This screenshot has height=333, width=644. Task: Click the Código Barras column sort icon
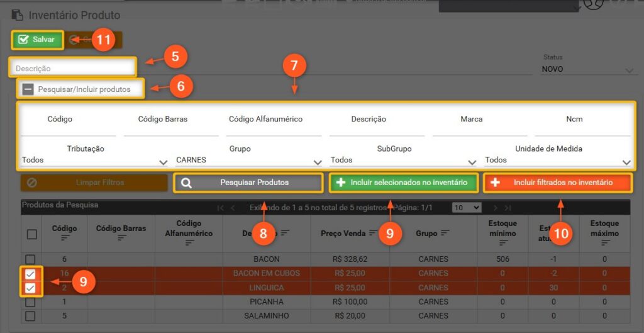(x=121, y=238)
